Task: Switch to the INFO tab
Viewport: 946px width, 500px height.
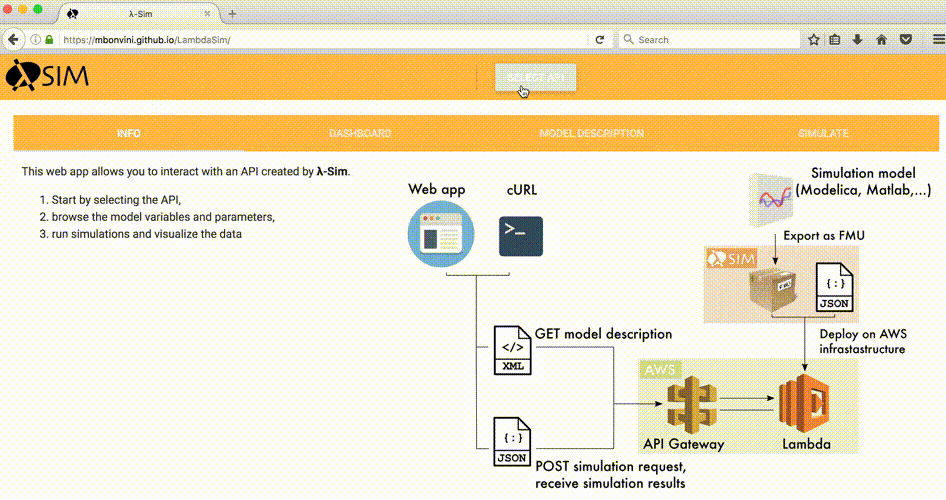Action: point(129,133)
